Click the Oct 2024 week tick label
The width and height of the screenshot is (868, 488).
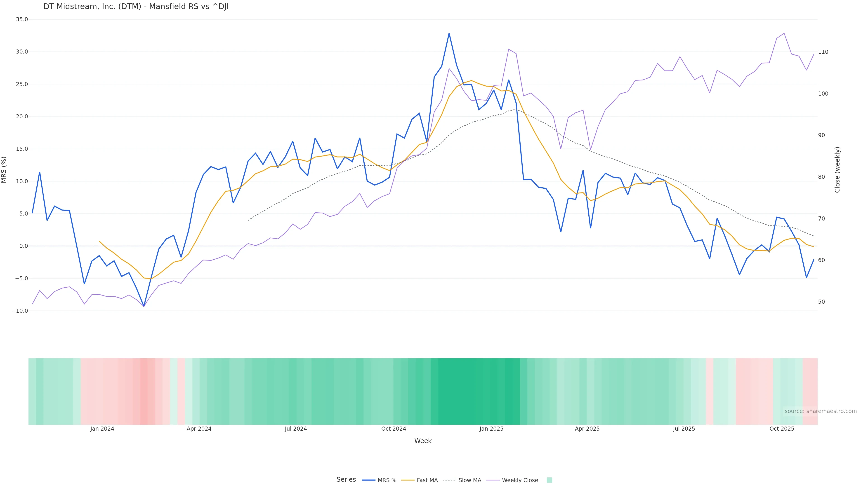tap(394, 429)
